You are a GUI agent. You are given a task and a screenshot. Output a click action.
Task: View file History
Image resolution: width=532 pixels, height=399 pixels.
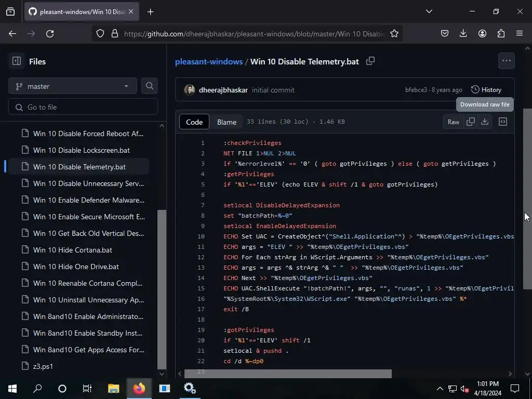coord(486,90)
